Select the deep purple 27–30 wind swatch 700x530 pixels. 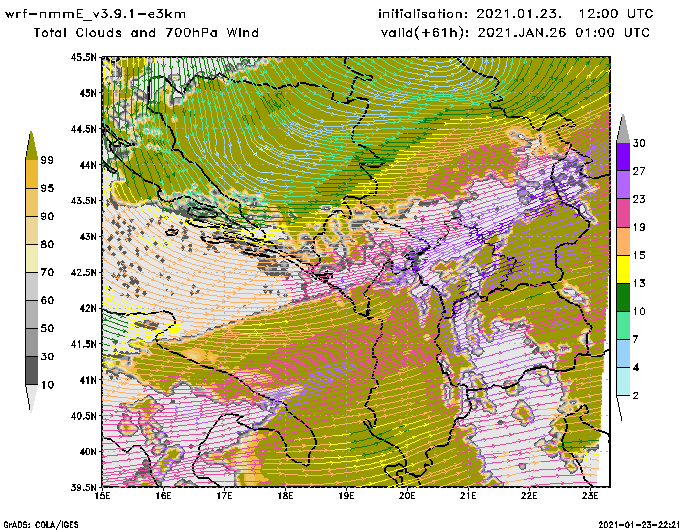(623, 157)
